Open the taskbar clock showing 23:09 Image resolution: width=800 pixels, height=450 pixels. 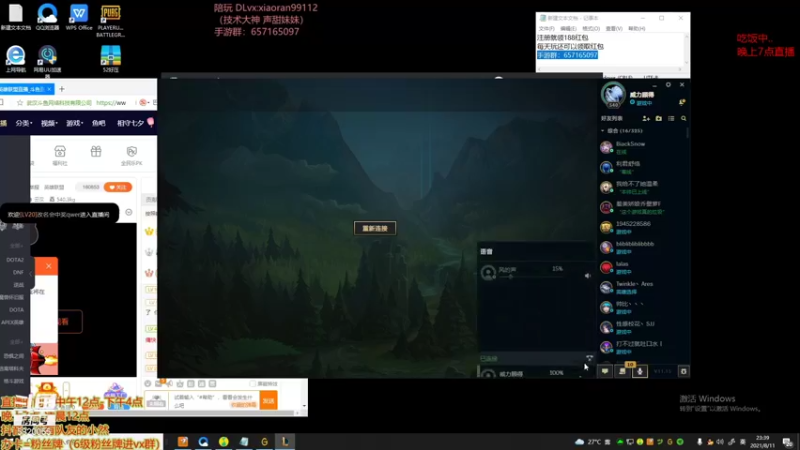(763, 442)
